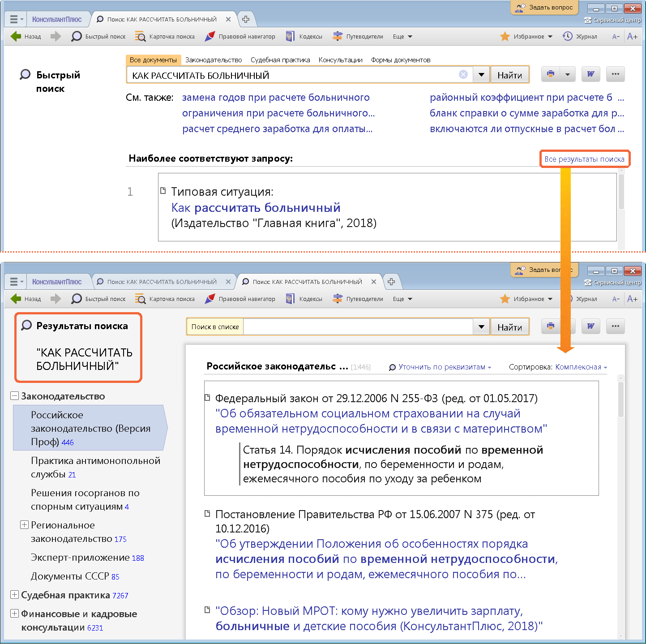The width and height of the screenshot is (646, 644).
Task: Clear the quick search query text
Action: click(463, 75)
